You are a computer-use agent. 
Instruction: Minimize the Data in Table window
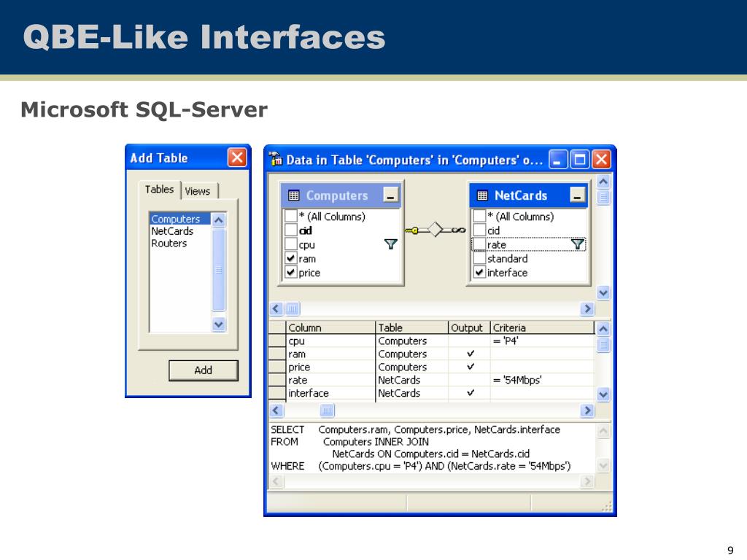point(558,159)
